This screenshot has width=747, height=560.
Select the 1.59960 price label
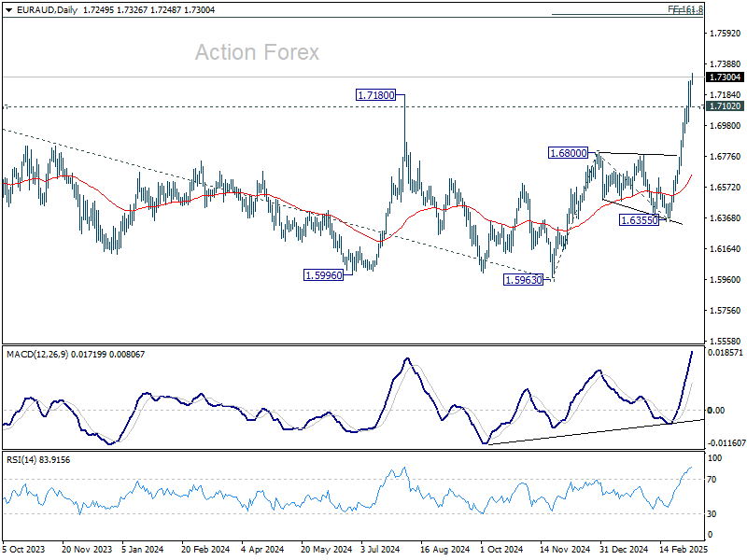click(x=323, y=275)
